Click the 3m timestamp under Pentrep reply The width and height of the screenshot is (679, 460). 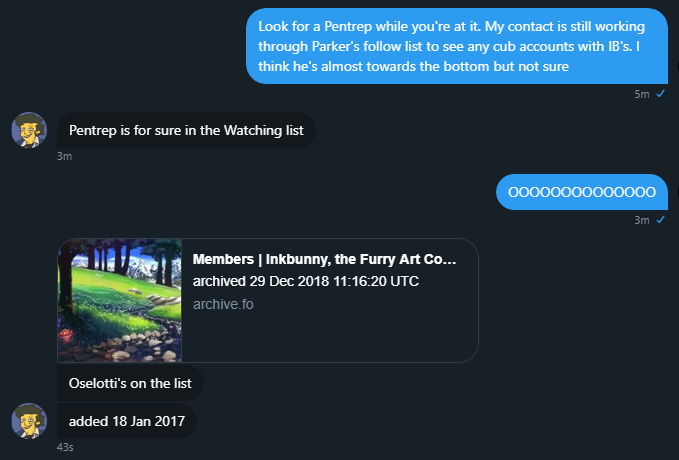65,156
